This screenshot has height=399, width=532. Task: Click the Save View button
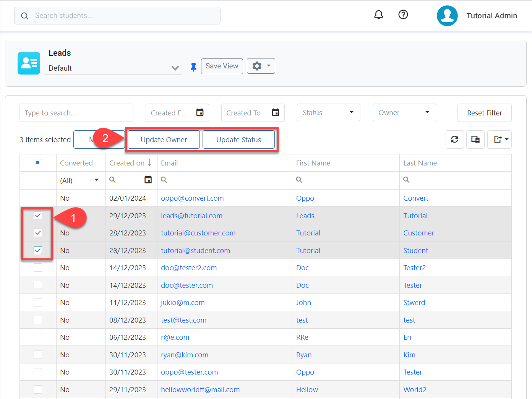coord(222,66)
